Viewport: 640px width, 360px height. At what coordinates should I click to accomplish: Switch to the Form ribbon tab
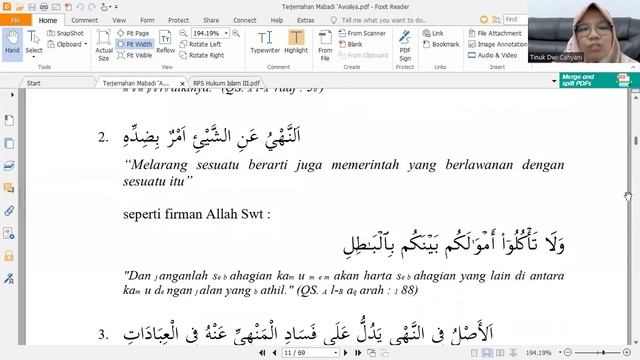pos(147,20)
